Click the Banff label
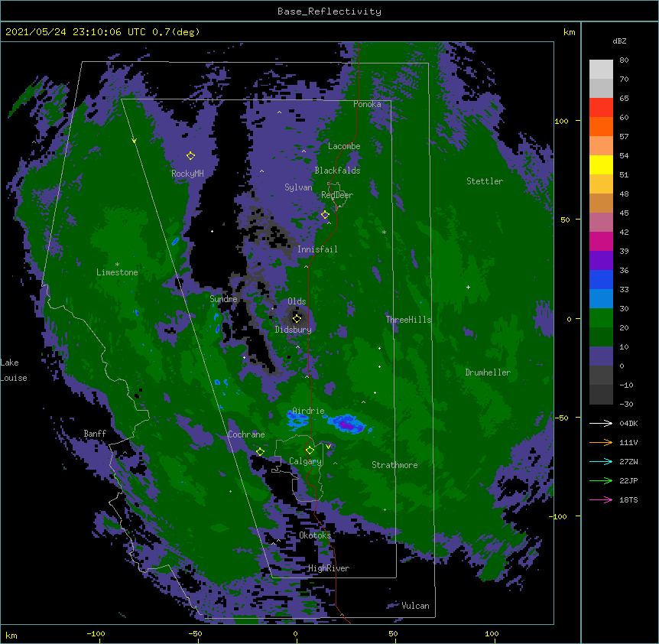Viewport: 659px width, 644px height. pos(95,434)
